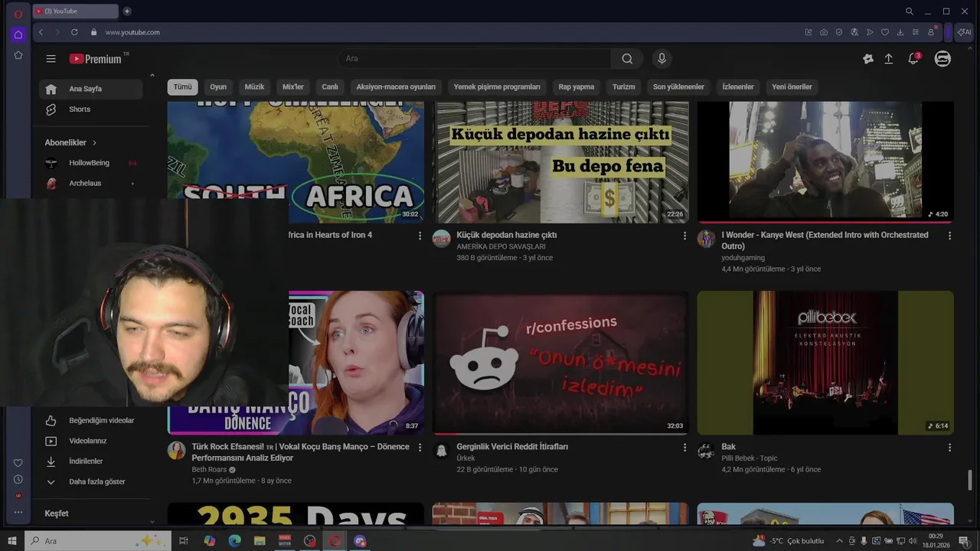Image resolution: width=980 pixels, height=551 pixels.
Task: Open YouTube notifications bell
Action: [x=913, y=59]
